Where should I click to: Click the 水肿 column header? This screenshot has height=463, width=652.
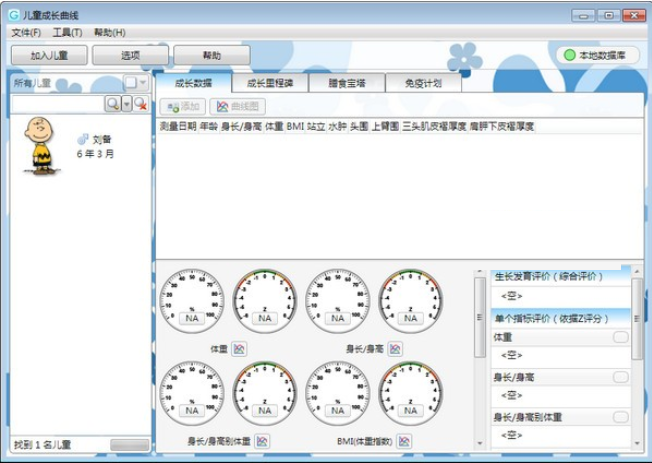click(337, 126)
